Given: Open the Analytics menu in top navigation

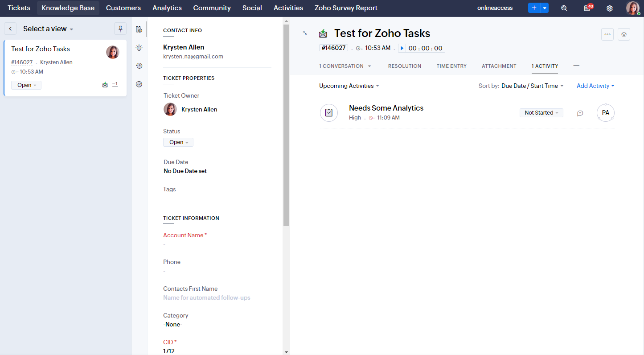Looking at the screenshot, I should pos(167,8).
